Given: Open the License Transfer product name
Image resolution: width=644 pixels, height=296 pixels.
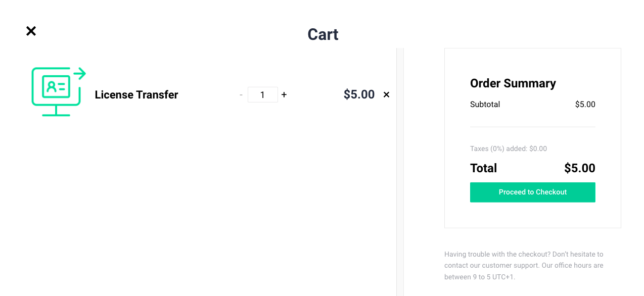Looking at the screenshot, I should (136, 94).
